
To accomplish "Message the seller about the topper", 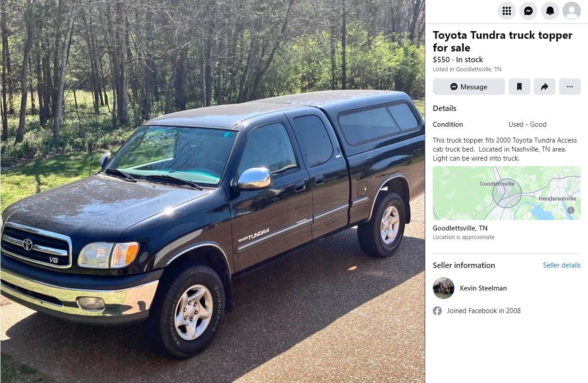I will coord(469,87).
